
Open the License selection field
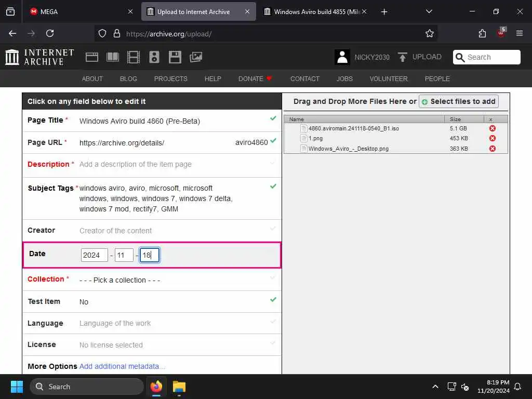point(152,345)
